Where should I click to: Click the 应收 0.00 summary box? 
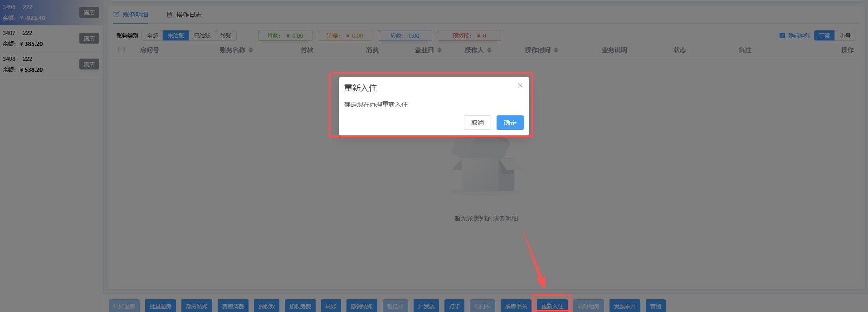coord(405,35)
